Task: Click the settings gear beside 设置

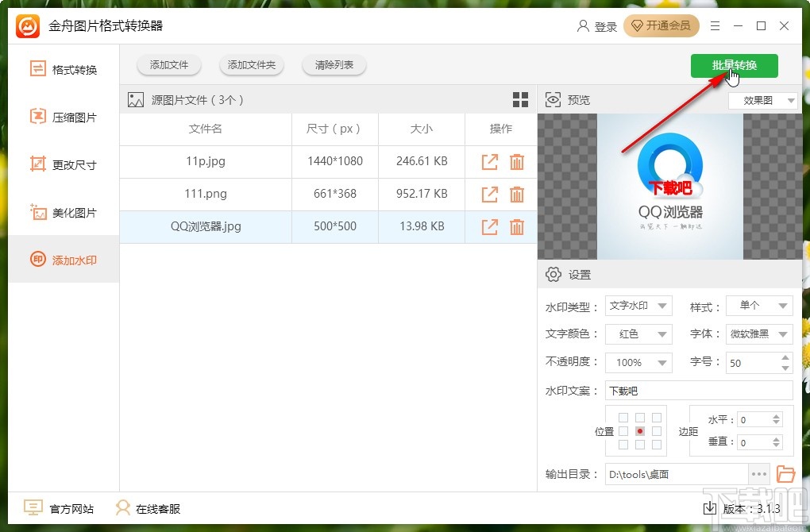Action: tap(553, 274)
